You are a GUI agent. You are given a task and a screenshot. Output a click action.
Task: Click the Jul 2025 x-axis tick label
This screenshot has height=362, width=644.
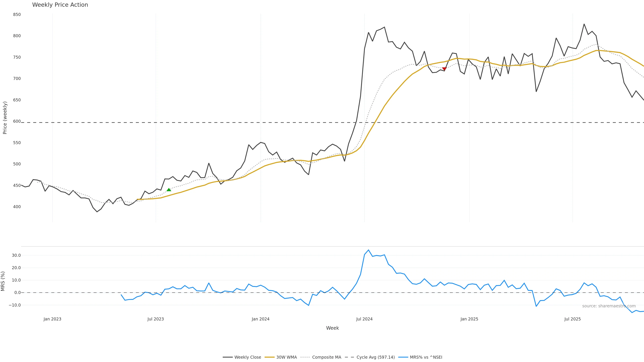[x=573, y=319]
